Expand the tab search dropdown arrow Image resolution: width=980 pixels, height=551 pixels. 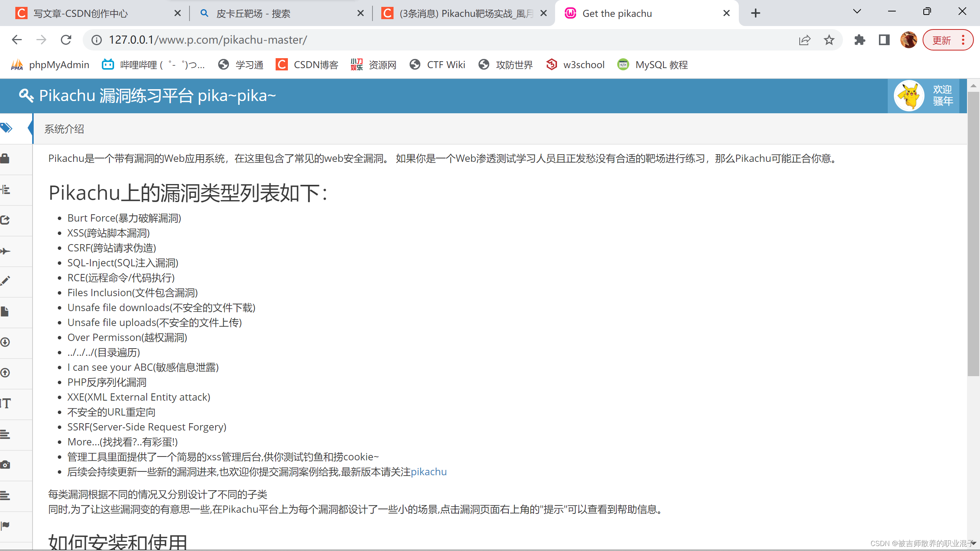[857, 11]
